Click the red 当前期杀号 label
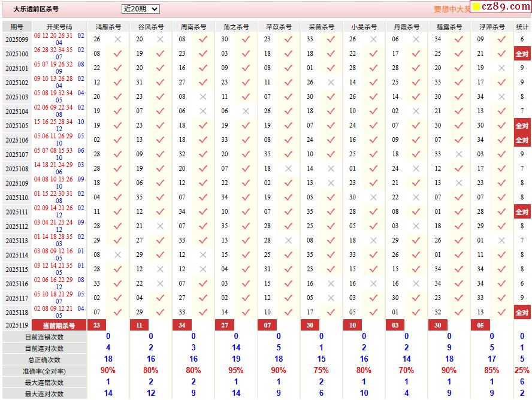 click(x=59, y=325)
